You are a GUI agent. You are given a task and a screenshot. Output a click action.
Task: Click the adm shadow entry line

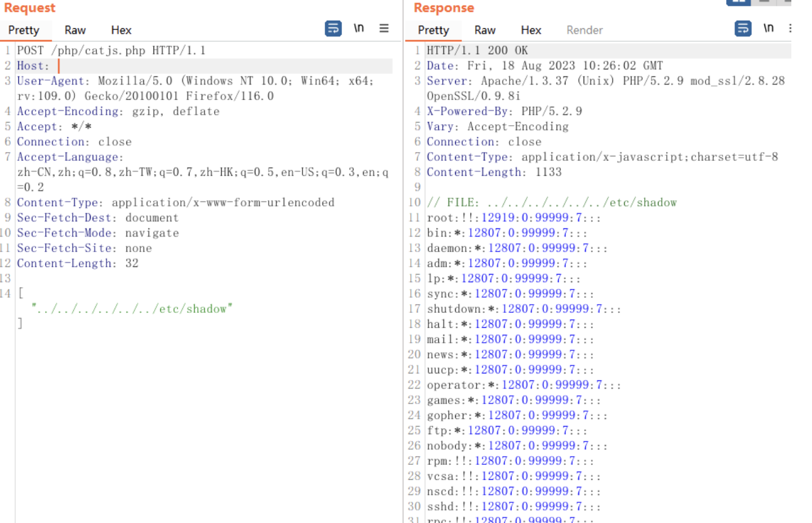(x=508, y=263)
